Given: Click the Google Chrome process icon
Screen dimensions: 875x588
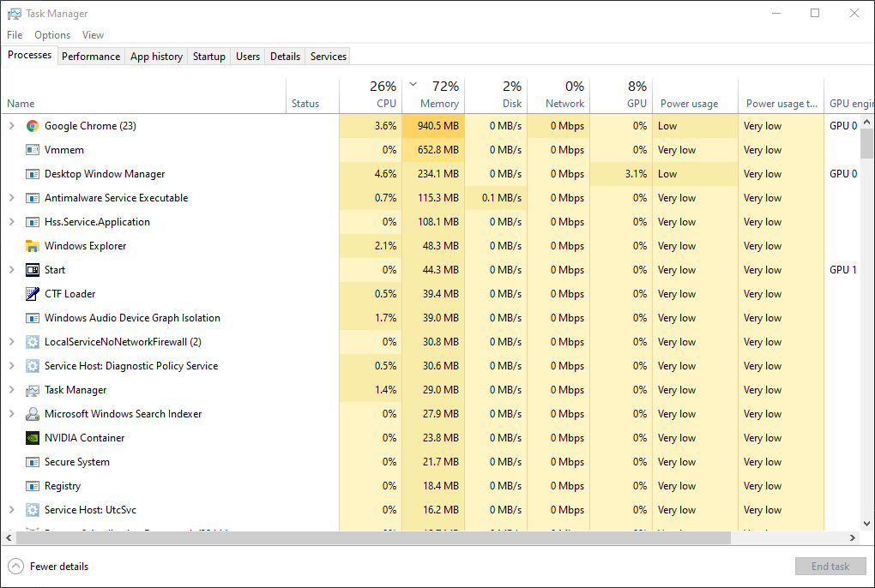Looking at the screenshot, I should (x=33, y=125).
